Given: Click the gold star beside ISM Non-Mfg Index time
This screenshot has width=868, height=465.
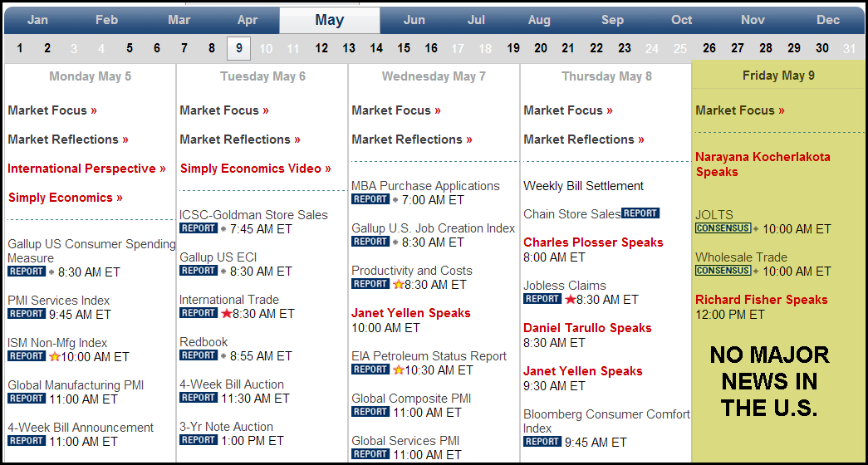Looking at the screenshot, I should 54,356.
